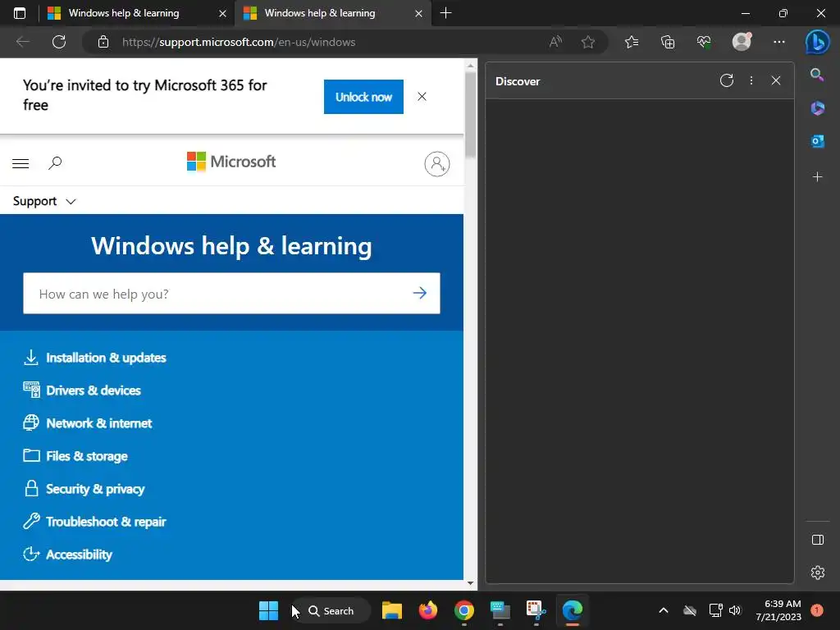Show hidden system tray icons
840x630 pixels.
click(663, 610)
